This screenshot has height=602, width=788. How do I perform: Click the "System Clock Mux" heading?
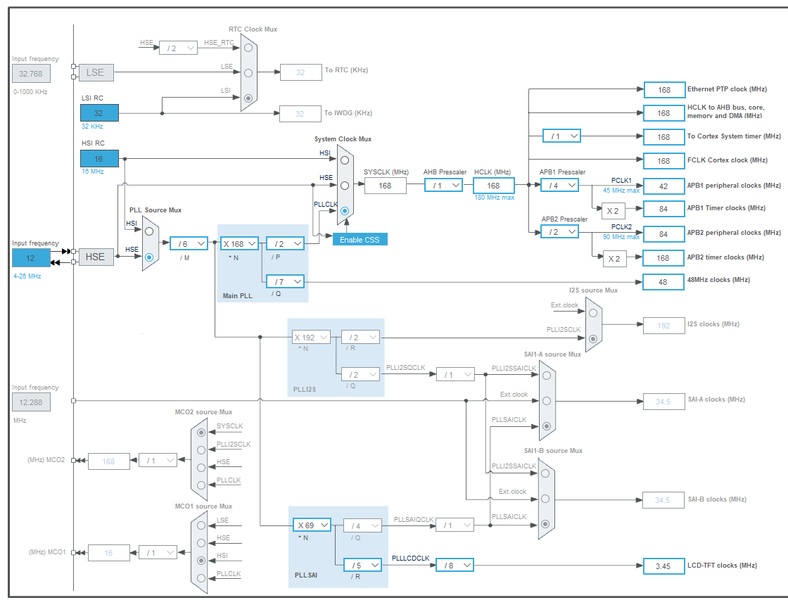343,139
